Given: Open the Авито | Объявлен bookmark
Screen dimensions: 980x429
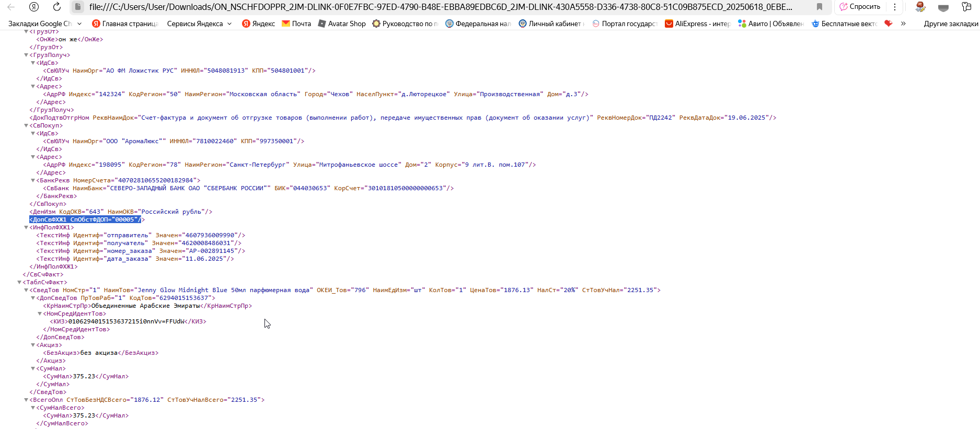Looking at the screenshot, I should (x=771, y=24).
